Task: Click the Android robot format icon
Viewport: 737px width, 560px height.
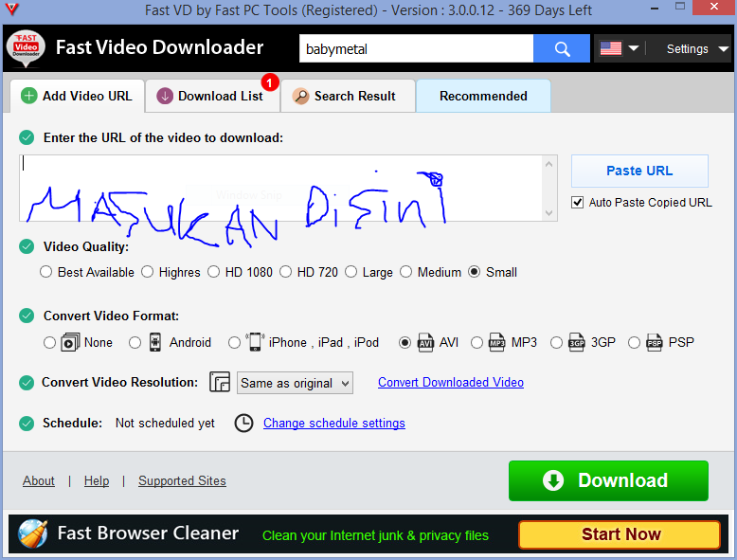Action: (x=155, y=342)
